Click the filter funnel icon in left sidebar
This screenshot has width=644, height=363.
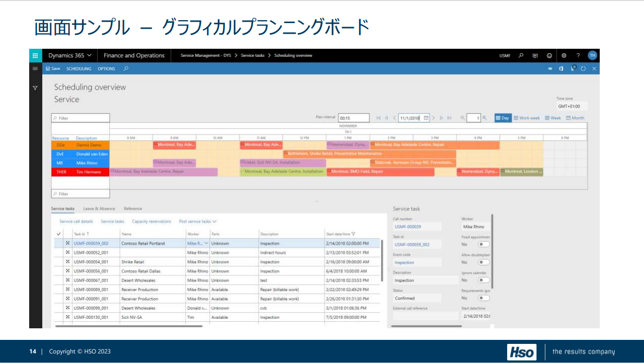pyautogui.click(x=35, y=88)
